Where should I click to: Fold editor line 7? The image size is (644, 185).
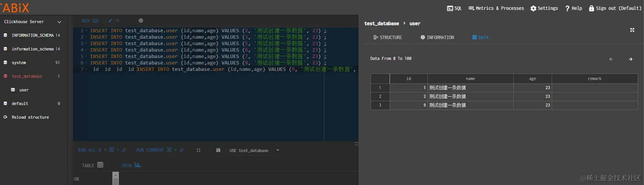click(86, 69)
